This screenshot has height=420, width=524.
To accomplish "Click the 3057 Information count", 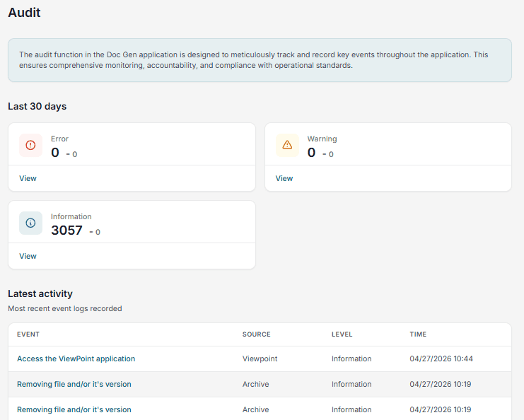I will point(66,231).
